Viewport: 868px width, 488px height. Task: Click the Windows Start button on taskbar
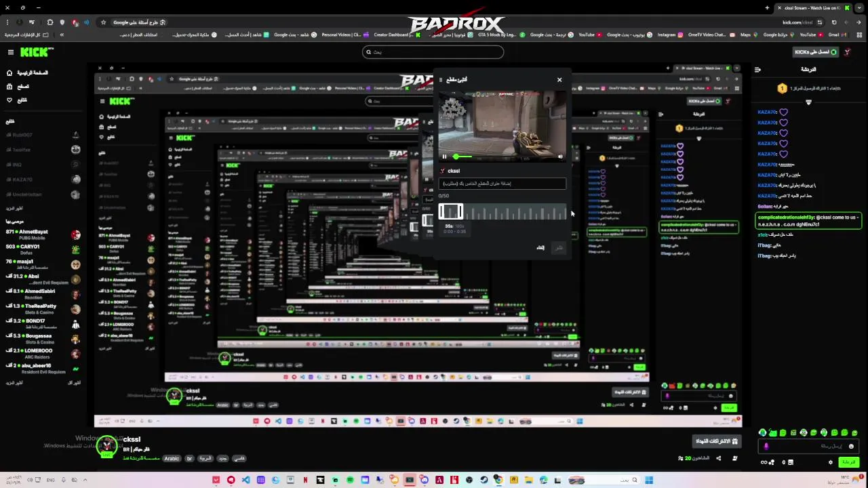click(649, 481)
